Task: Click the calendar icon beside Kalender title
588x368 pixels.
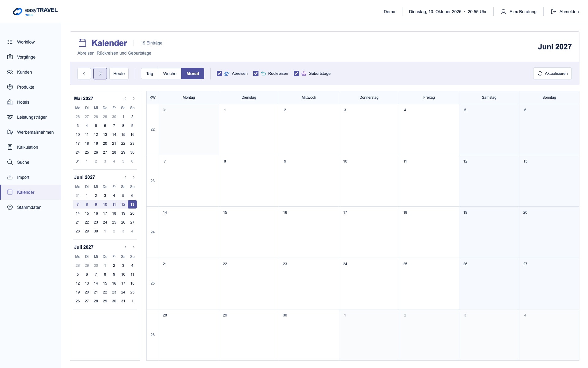Action: [82, 43]
